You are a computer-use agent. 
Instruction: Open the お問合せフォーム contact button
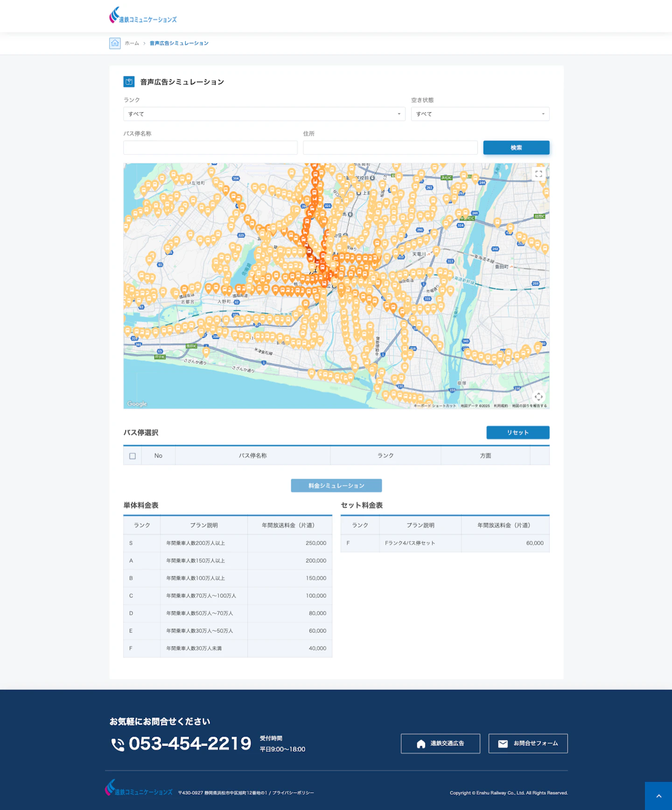[528, 743]
